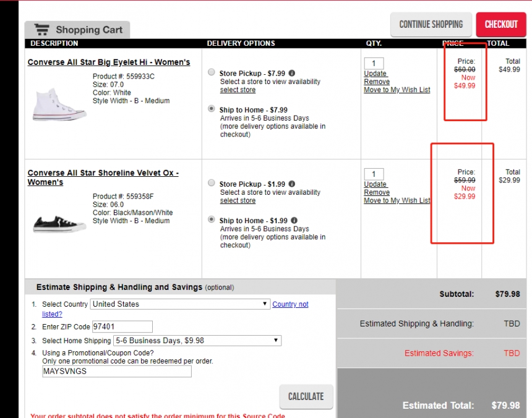Viewport: 532px width, 418px height.
Task: Click the 'Country not listed?' link
Action: coord(290,304)
